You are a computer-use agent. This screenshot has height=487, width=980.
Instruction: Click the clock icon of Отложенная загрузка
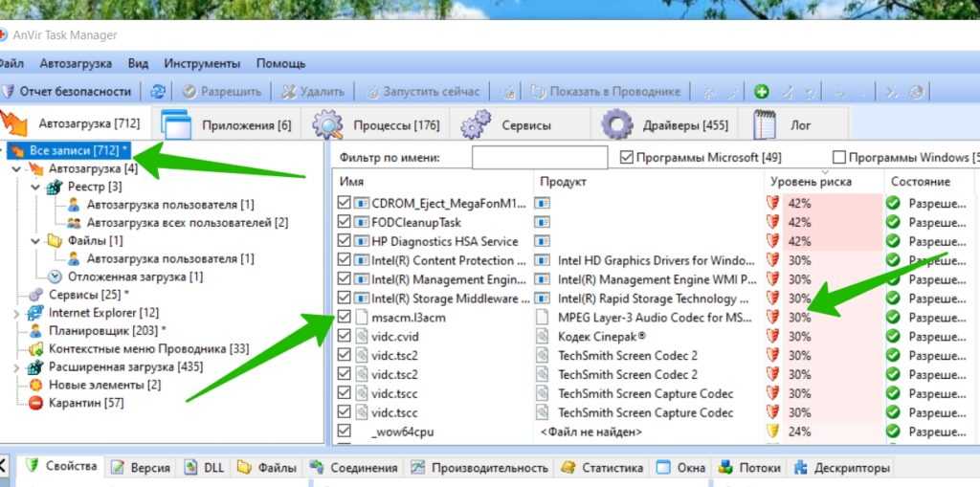click(x=55, y=277)
